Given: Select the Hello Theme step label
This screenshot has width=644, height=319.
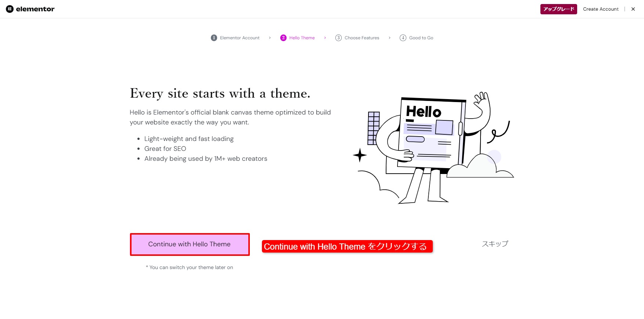Looking at the screenshot, I should click(302, 38).
